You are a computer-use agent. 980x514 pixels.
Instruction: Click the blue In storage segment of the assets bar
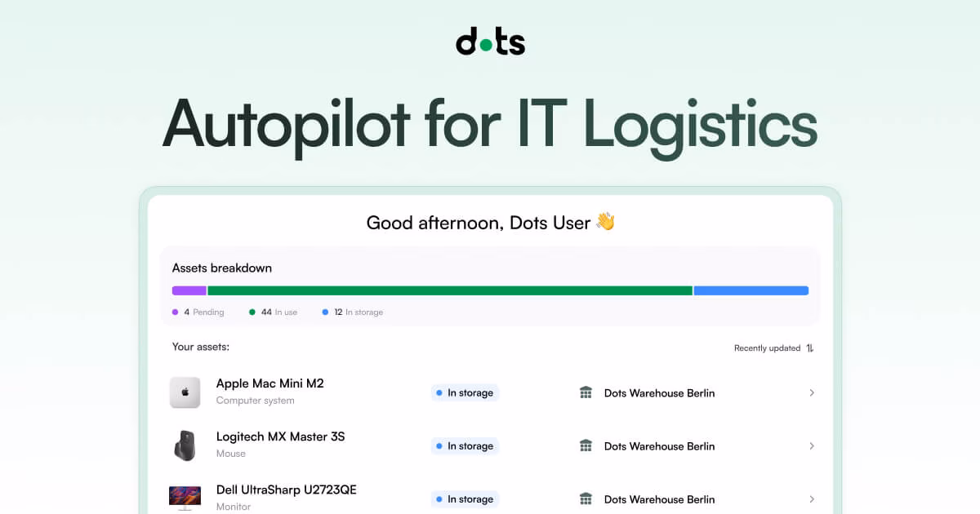tap(751, 290)
